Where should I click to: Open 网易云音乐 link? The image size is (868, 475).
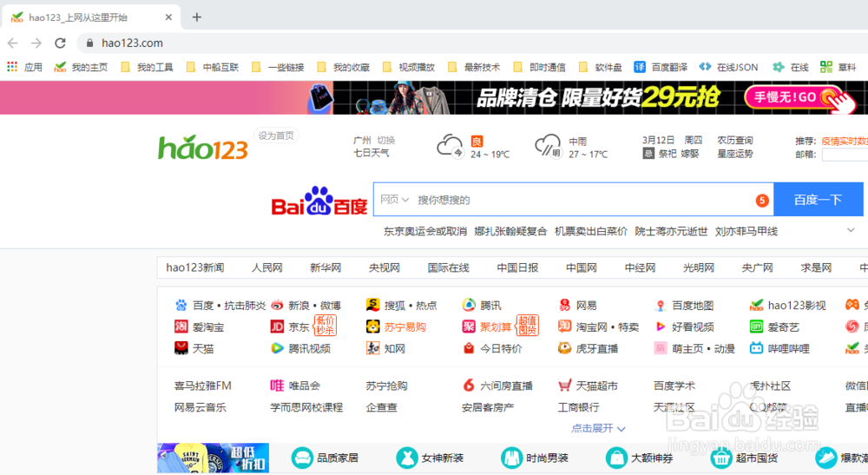click(200, 407)
